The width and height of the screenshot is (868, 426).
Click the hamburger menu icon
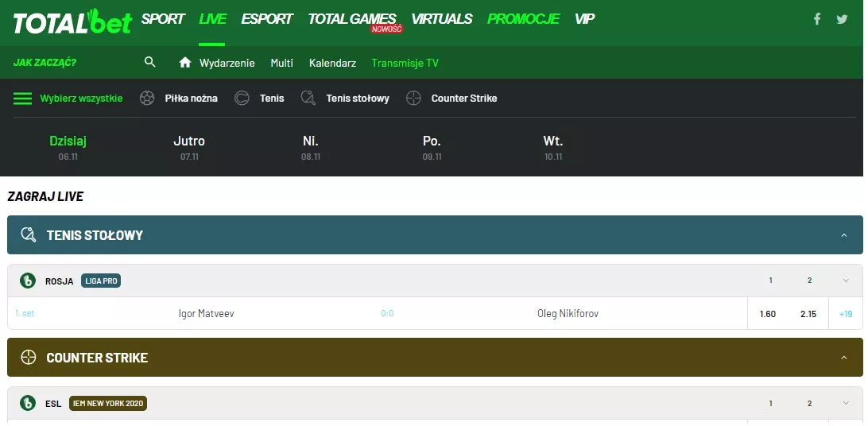[23, 99]
